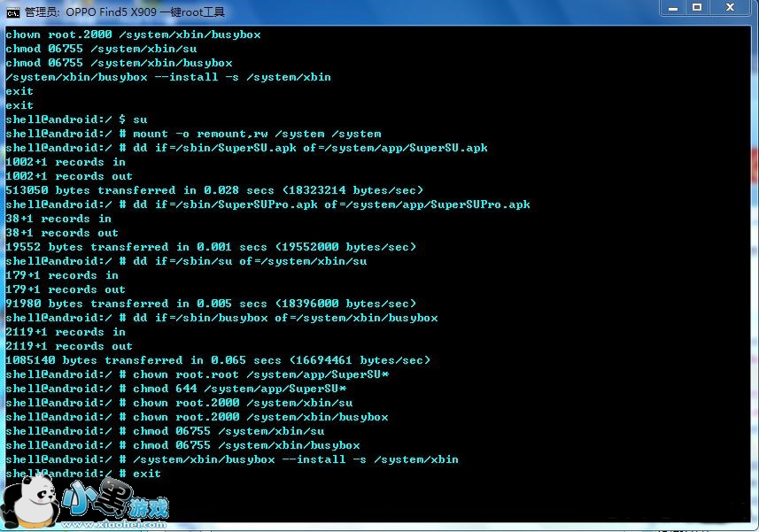The width and height of the screenshot is (759, 532).
Task: Select '1002+1 records in' line
Action: click(x=66, y=162)
